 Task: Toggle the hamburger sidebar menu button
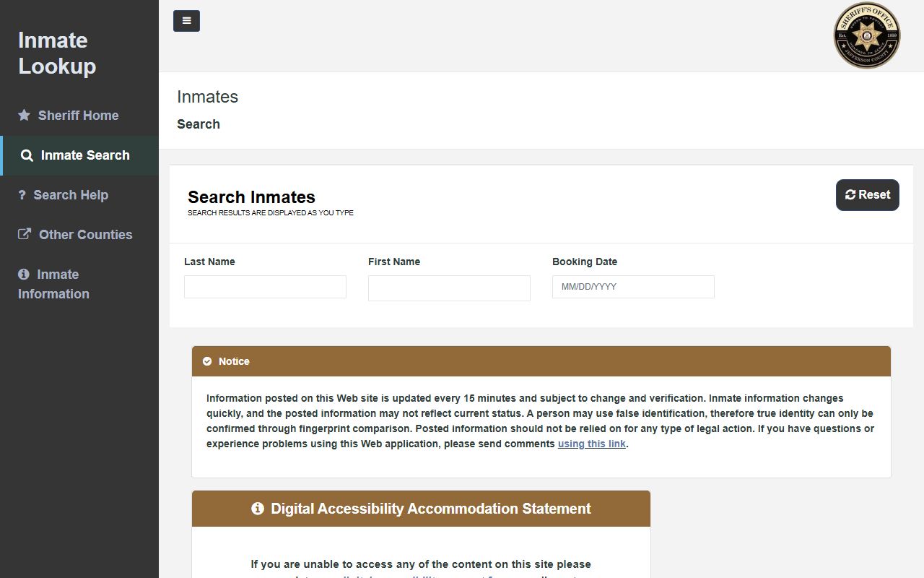click(x=186, y=21)
